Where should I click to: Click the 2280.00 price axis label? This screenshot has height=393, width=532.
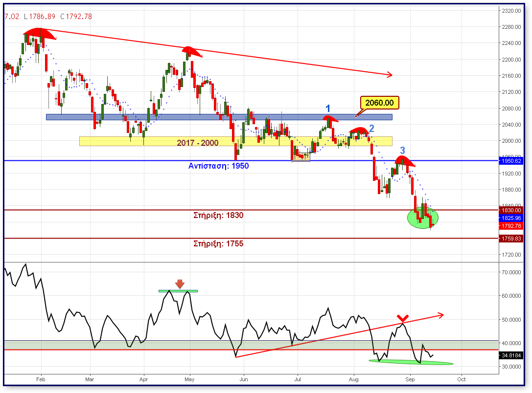(511, 27)
